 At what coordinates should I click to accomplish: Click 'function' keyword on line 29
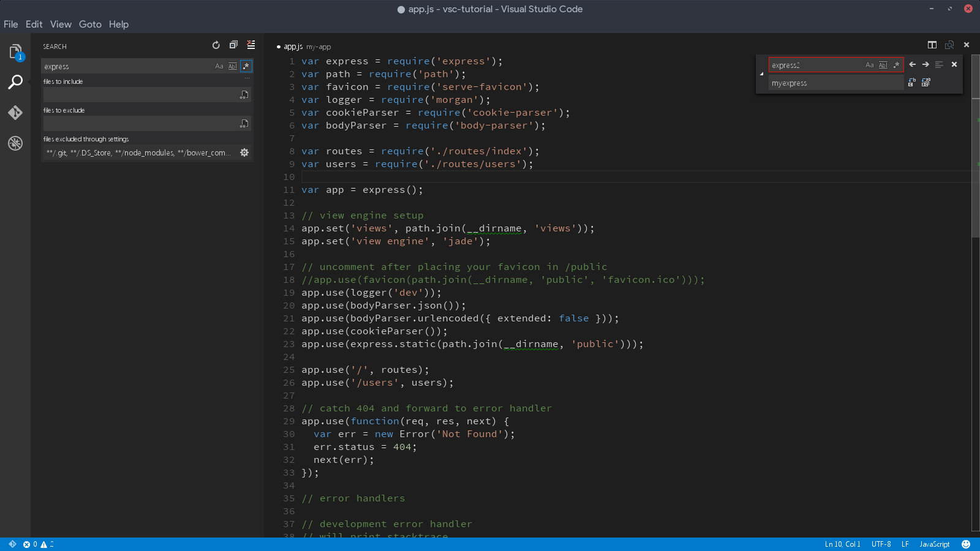click(x=374, y=421)
